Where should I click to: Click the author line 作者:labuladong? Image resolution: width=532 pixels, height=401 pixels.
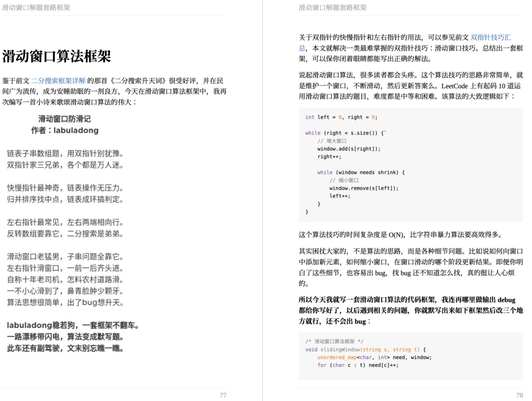click(x=65, y=130)
